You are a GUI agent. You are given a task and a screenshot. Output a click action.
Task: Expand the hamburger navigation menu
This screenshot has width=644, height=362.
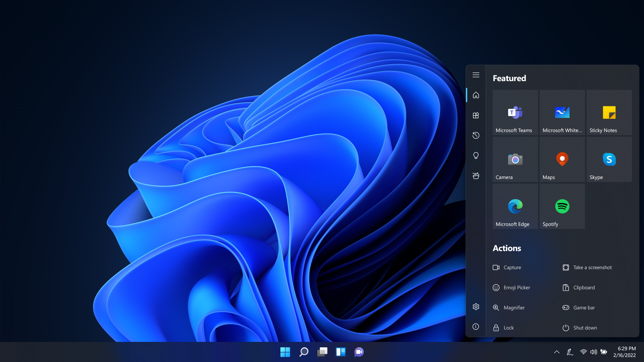coord(476,75)
